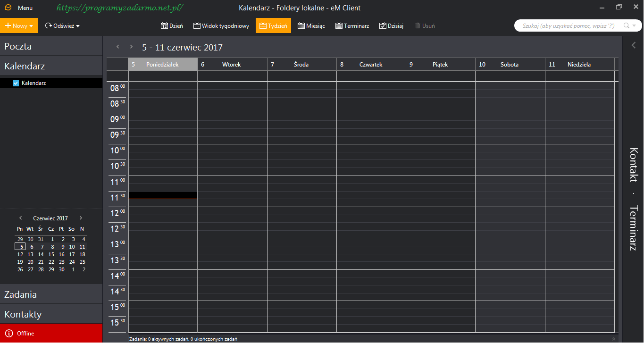Open the Nowy dropdown button
The image size is (644, 343).
[x=19, y=26]
